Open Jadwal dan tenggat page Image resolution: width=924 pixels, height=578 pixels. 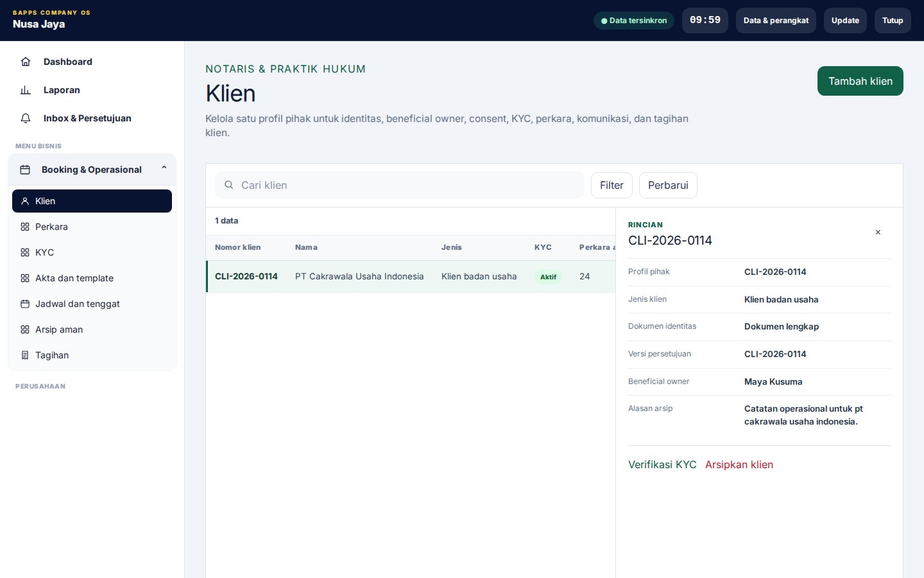(92, 304)
